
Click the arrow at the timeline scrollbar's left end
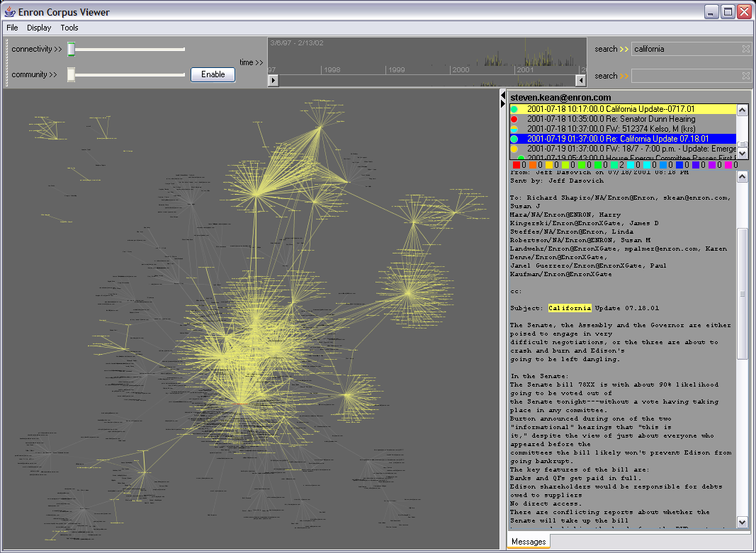273,81
